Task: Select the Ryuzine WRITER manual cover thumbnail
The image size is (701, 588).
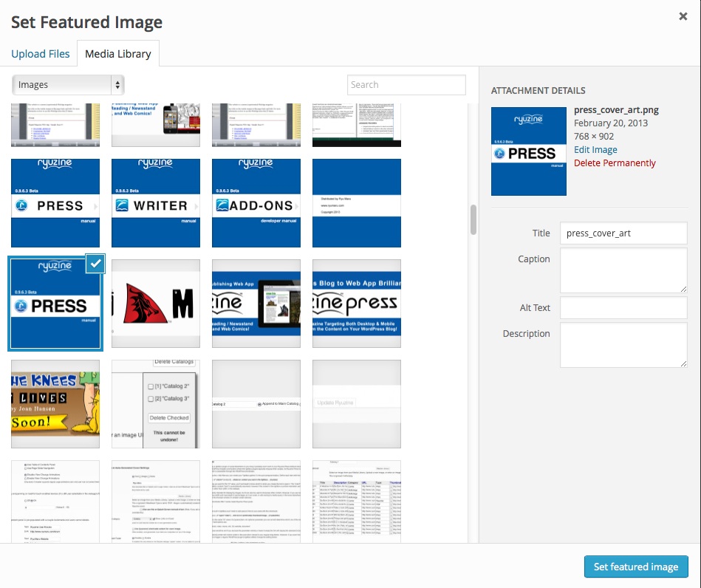Action: [x=156, y=203]
